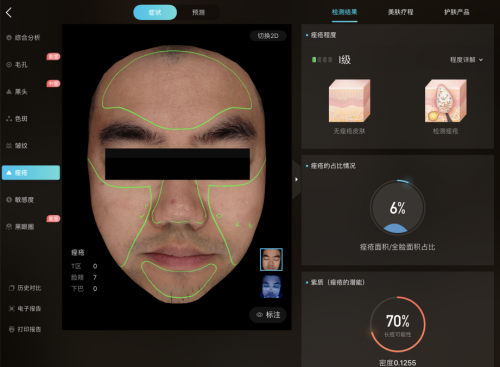Click the 素质(痤疮的潜能) section heading
The image size is (500, 367).
pyautogui.click(x=338, y=282)
